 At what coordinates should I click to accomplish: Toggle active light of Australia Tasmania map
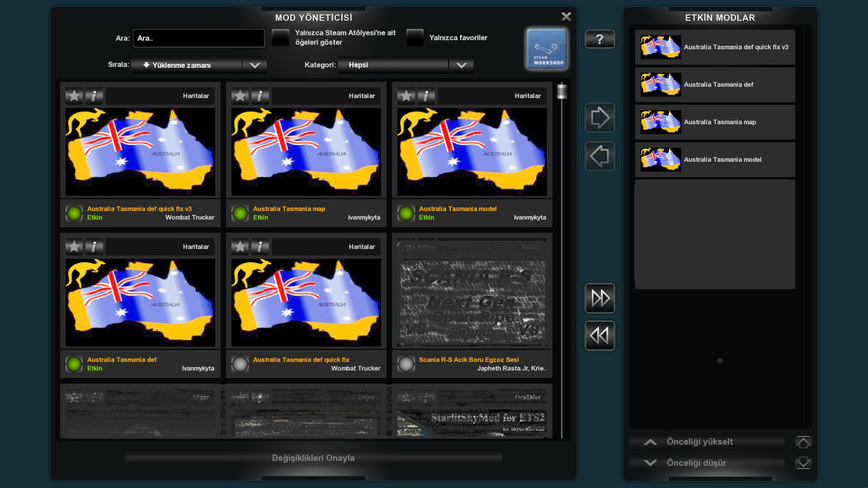[240, 213]
